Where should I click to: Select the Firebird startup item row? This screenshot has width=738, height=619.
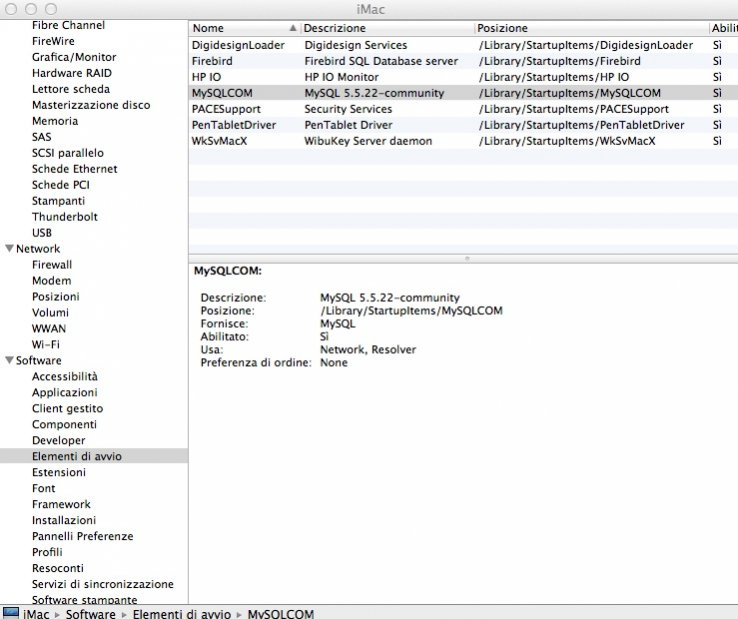coord(463,61)
